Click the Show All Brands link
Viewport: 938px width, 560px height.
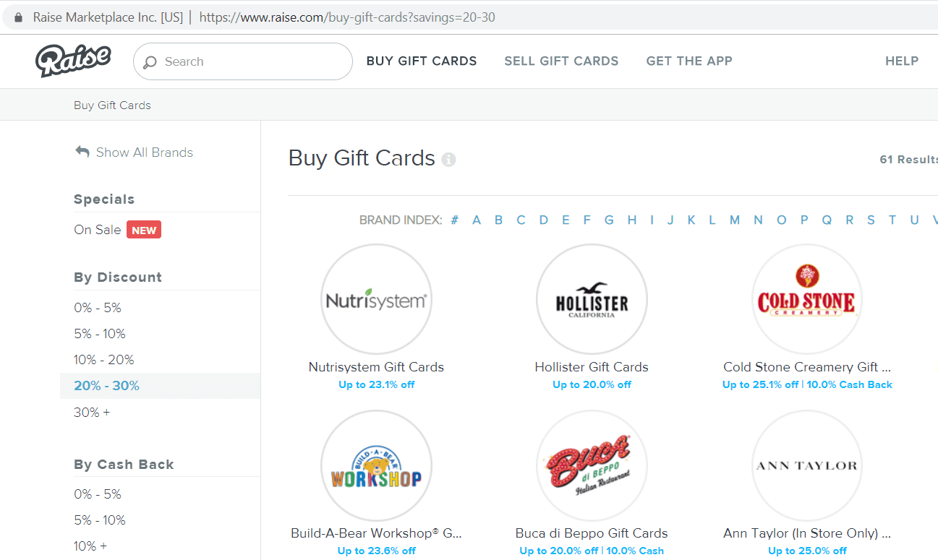pyautogui.click(x=144, y=152)
